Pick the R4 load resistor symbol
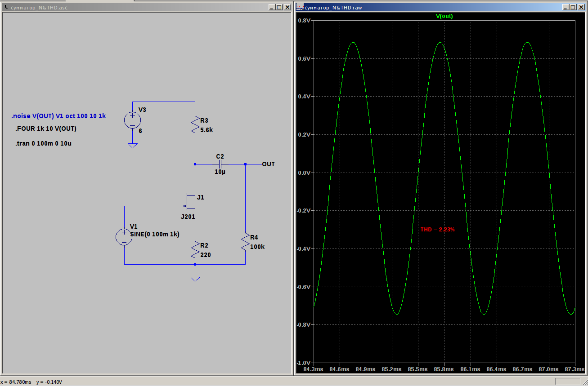Screen dimensions: 588x386 [245, 242]
